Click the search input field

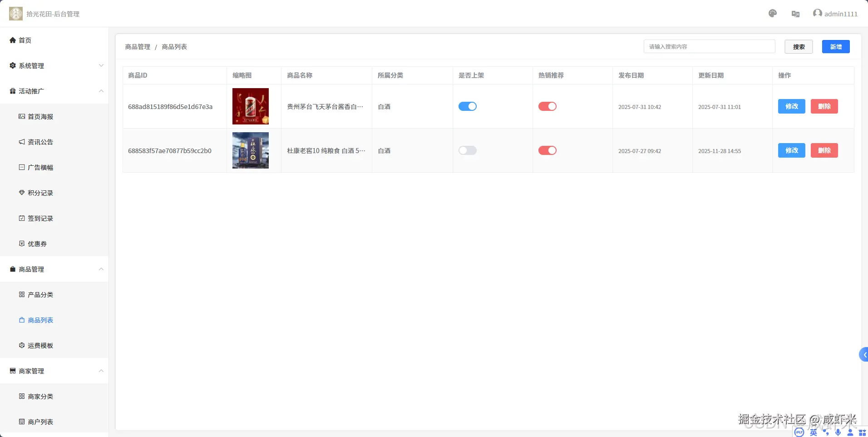pyautogui.click(x=709, y=46)
